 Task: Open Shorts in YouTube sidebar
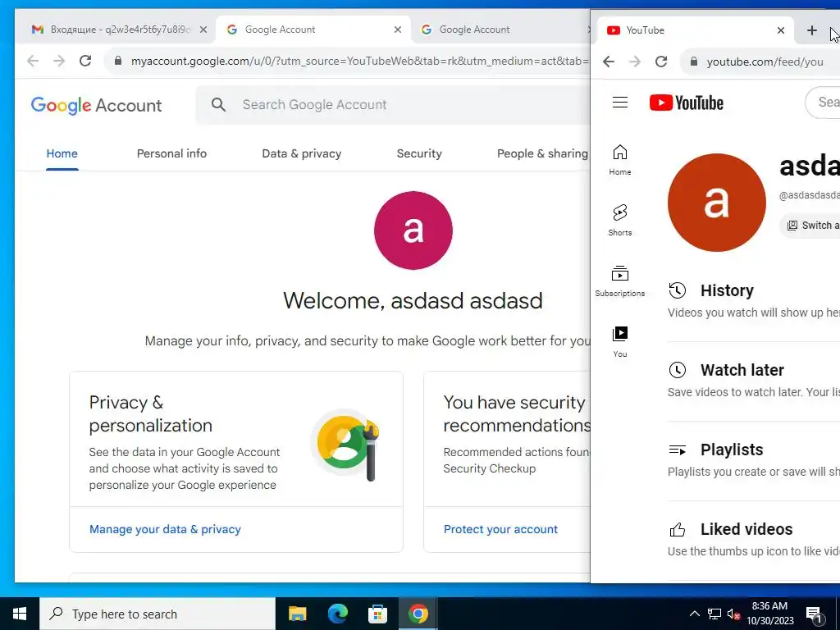pos(620,220)
